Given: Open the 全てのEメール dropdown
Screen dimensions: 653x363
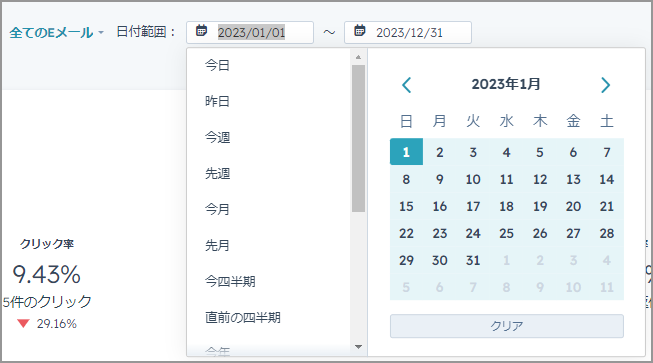Looking at the screenshot, I should pyautogui.click(x=56, y=32).
